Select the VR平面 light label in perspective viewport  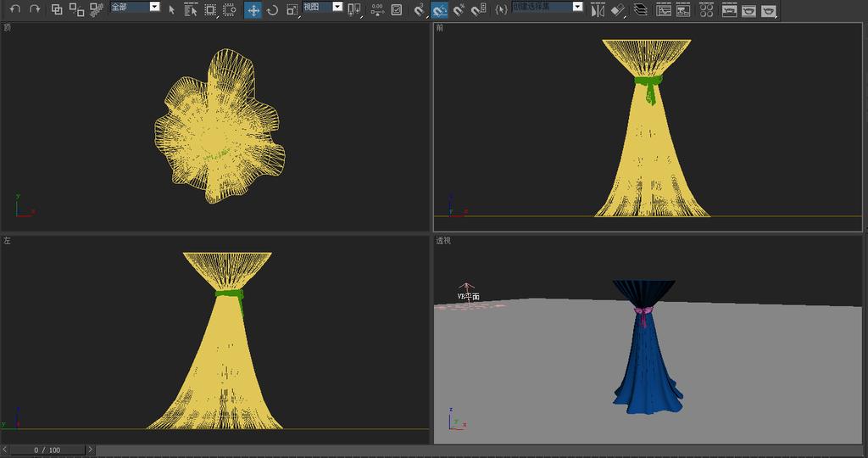pyautogui.click(x=468, y=296)
